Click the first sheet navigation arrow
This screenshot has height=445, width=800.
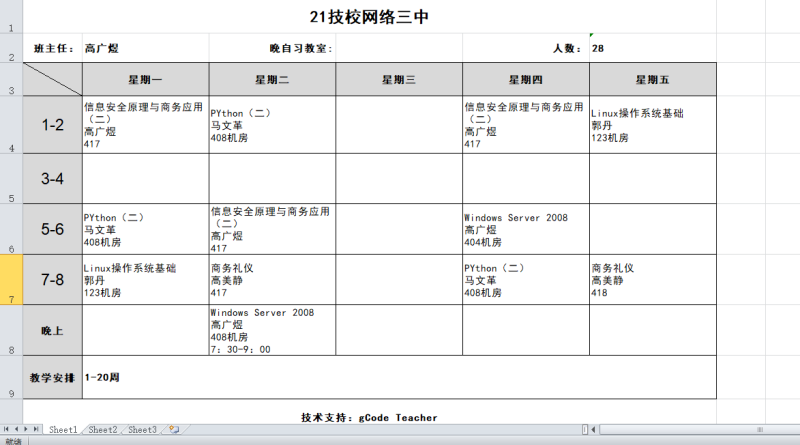click(7, 429)
